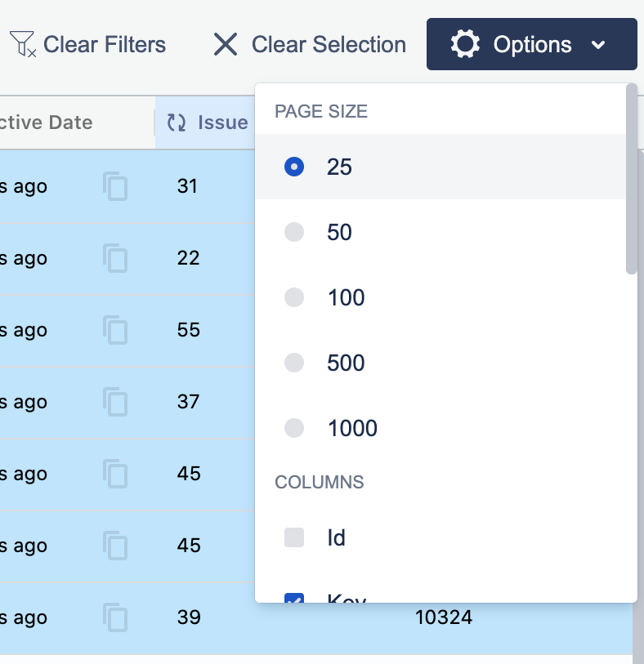This screenshot has width=644, height=664.
Task: Select page size 100 radio button
Action: (x=294, y=297)
